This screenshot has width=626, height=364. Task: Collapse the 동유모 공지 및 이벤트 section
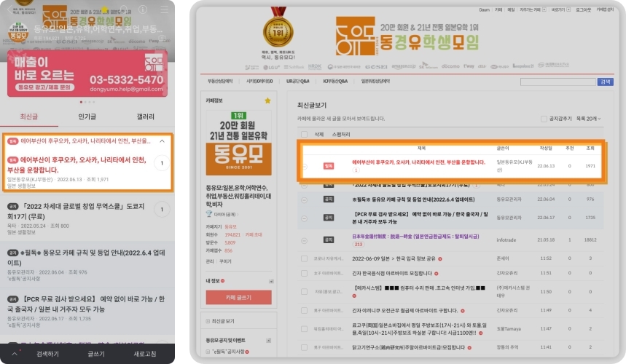269,341
